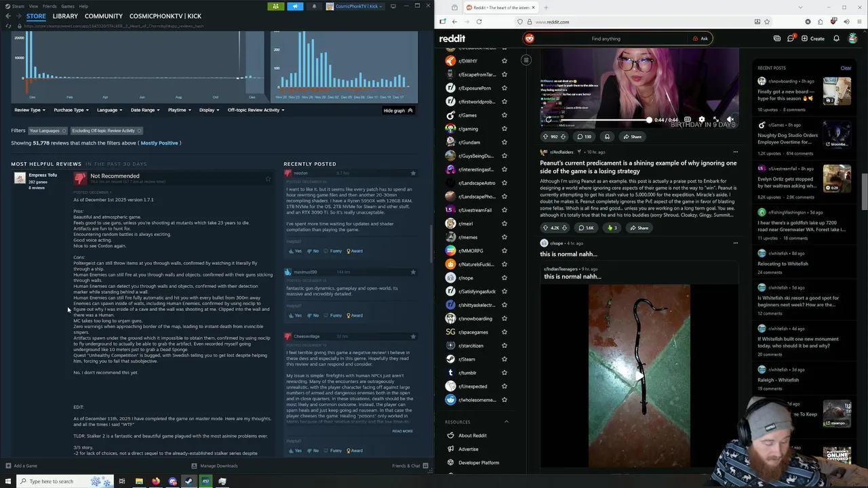Reload the Steam store page
Screen dimensions: 868x488
pos(8,26)
